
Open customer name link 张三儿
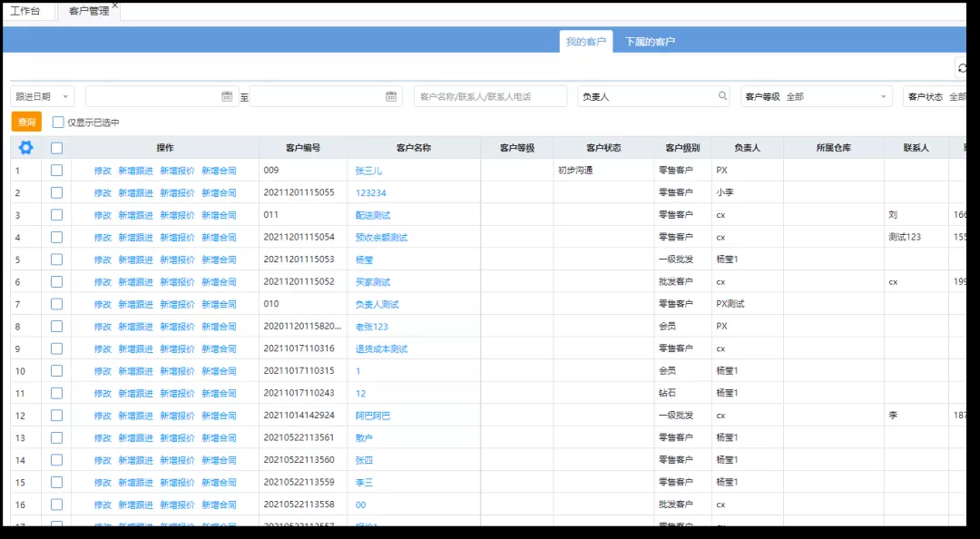[368, 171]
